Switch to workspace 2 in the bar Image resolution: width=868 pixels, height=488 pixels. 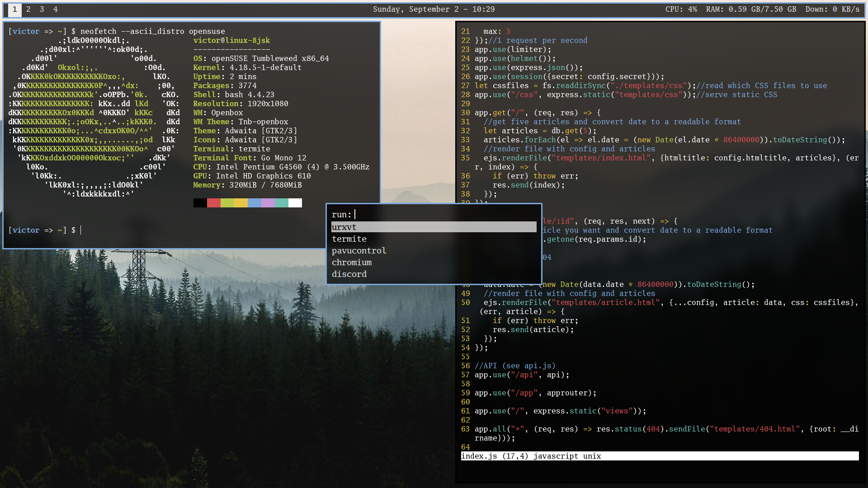coord(28,9)
